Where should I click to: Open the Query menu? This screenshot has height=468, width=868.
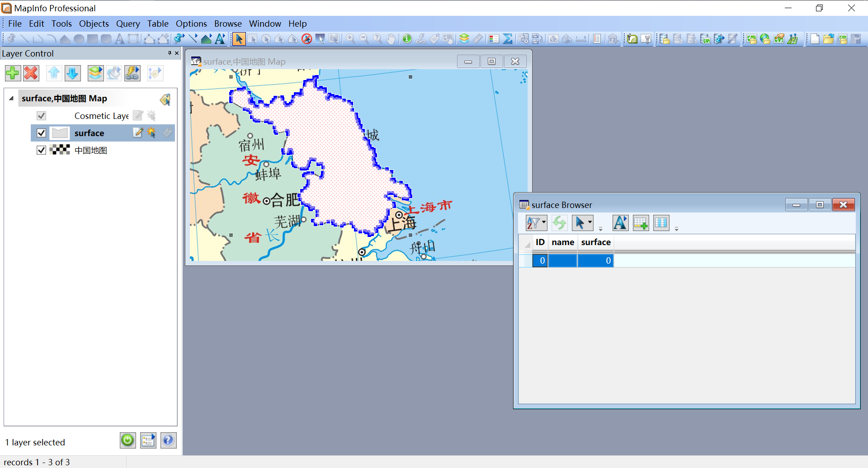point(128,24)
